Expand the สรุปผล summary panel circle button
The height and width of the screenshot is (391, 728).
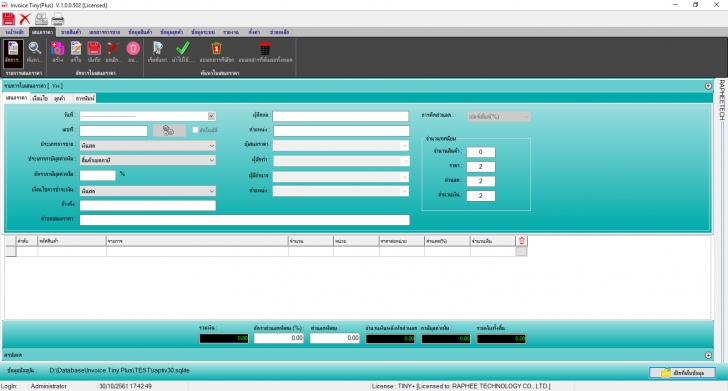point(708,355)
